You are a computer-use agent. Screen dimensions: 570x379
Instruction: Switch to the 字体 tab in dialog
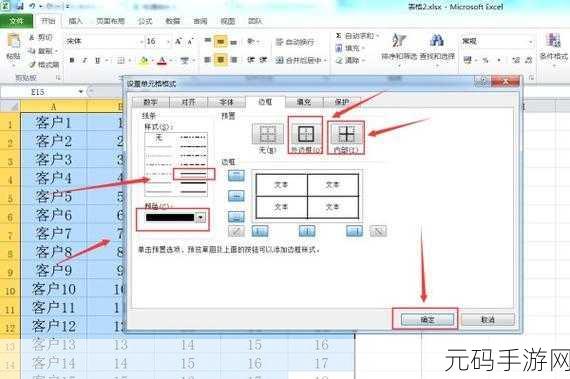click(x=226, y=102)
